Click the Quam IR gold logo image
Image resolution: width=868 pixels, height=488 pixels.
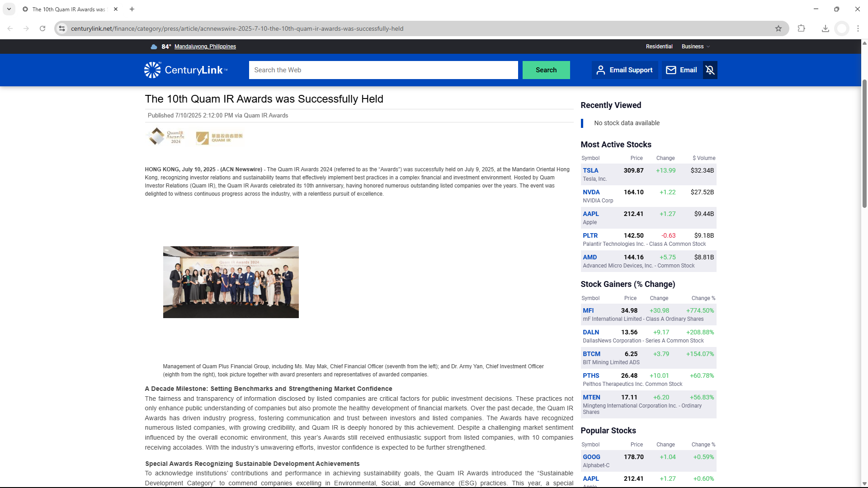coord(219,138)
